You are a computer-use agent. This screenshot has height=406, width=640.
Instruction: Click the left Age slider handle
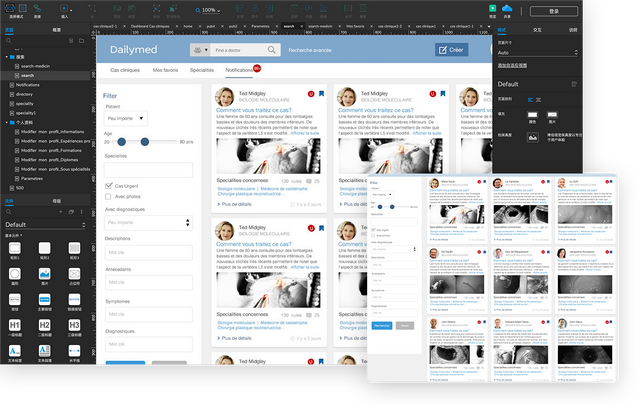click(122, 142)
